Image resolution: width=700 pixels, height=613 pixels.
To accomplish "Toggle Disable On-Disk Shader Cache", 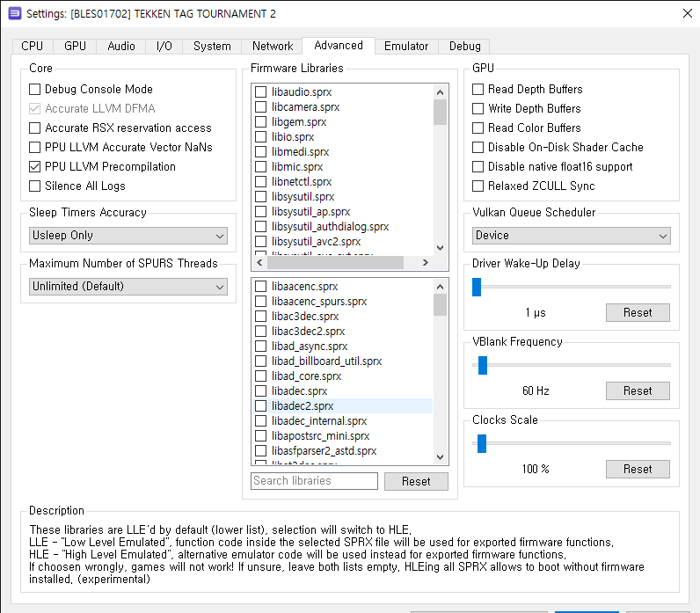I will coord(478,148).
